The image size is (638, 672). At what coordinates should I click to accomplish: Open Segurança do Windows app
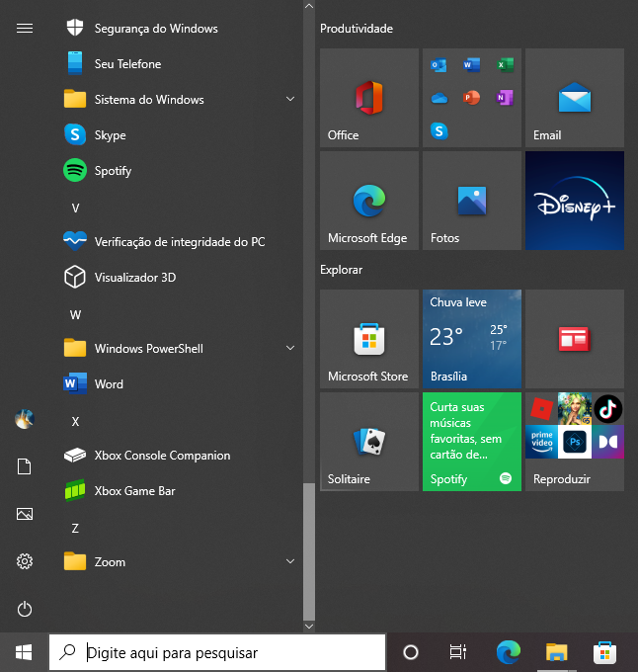point(180,29)
